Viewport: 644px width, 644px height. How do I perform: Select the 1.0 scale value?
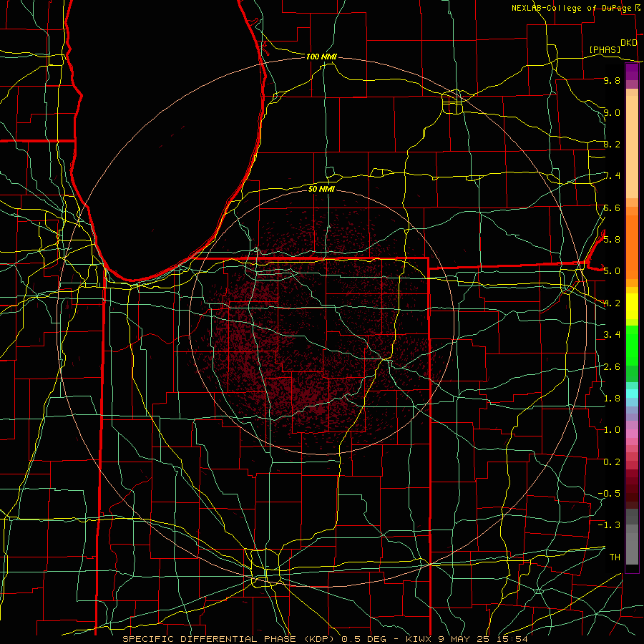[612, 430]
